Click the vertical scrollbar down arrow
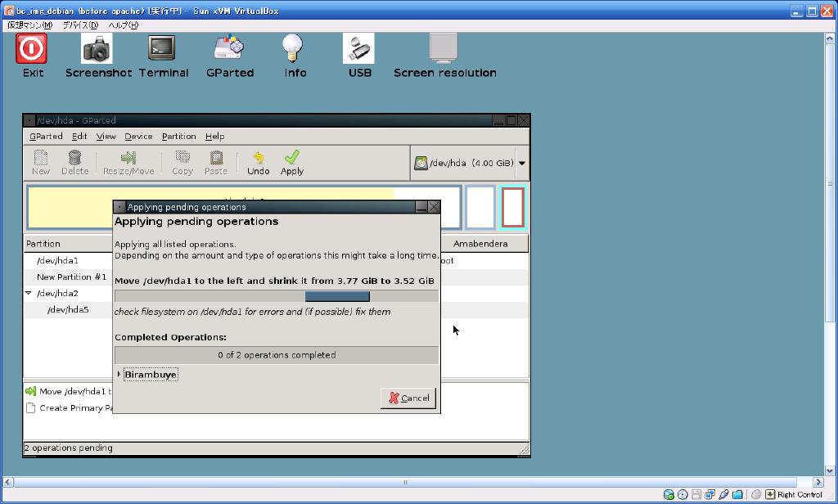The width and height of the screenshot is (838, 504). tap(830, 470)
